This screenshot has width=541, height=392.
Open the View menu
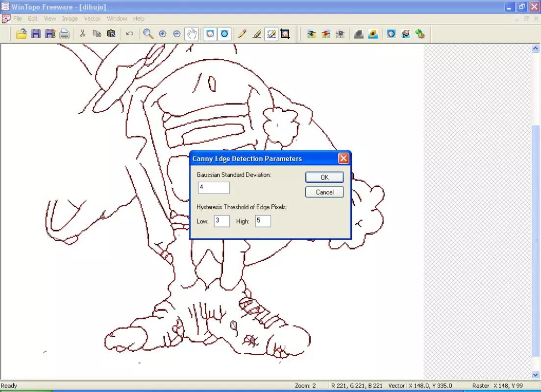(x=49, y=19)
